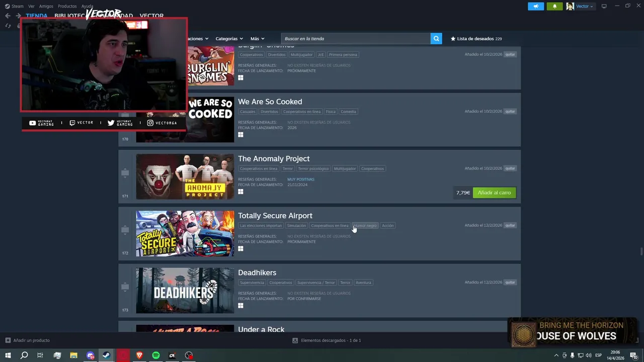The height and width of the screenshot is (362, 644).
Task: Select the Simulación tag on Totally Secure Airport
Action: click(296, 226)
